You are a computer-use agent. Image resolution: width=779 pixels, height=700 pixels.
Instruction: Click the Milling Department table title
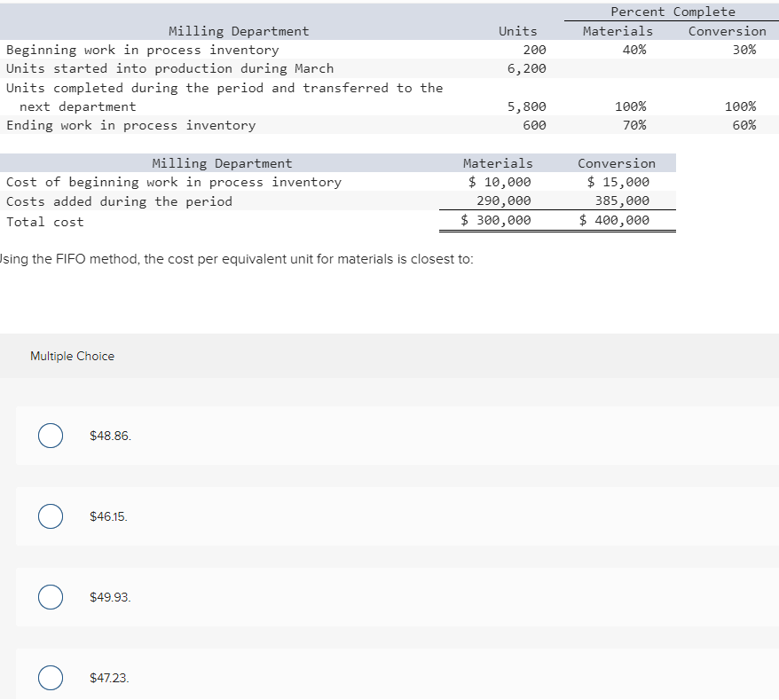coord(239,30)
